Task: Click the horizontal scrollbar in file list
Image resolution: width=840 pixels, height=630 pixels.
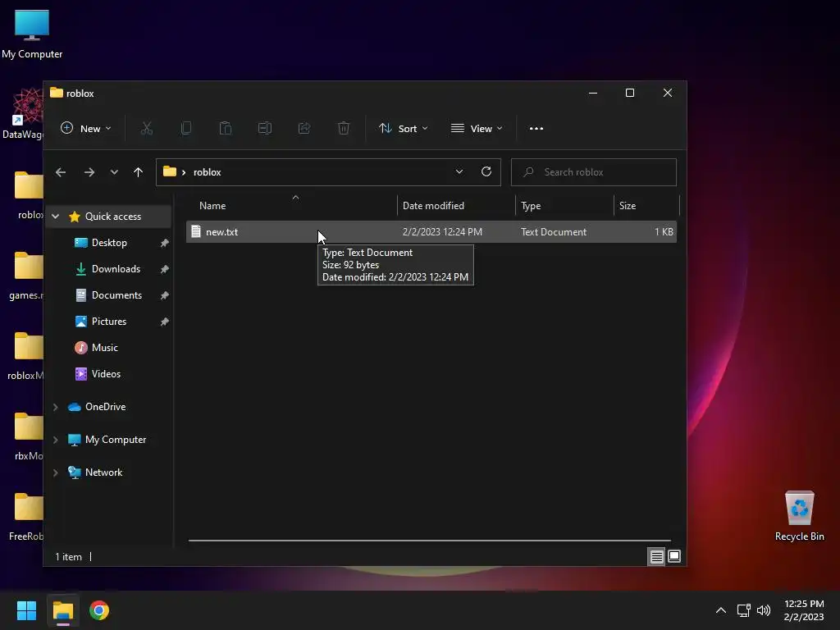Action: pyautogui.click(x=430, y=541)
